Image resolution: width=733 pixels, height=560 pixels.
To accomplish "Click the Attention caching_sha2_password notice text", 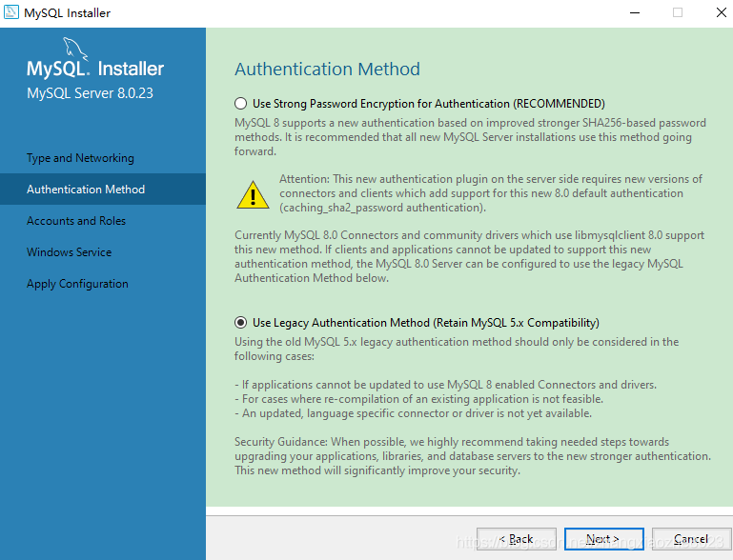I will pos(491,193).
